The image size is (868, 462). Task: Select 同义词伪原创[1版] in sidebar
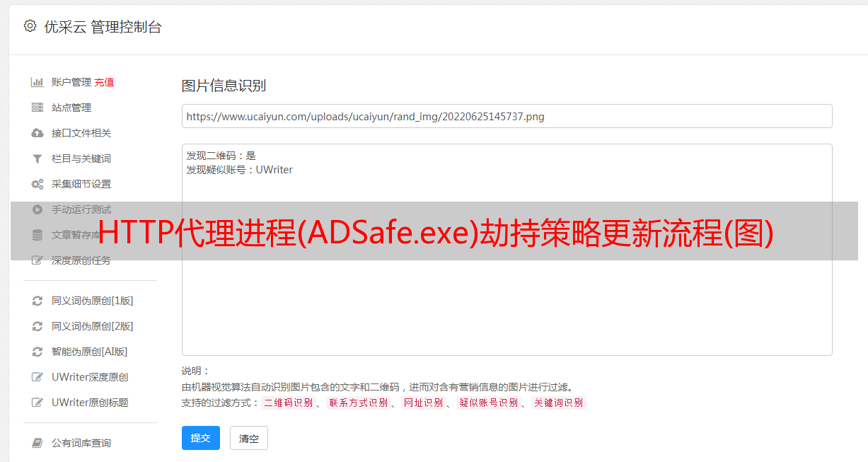pyautogui.click(x=93, y=301)
